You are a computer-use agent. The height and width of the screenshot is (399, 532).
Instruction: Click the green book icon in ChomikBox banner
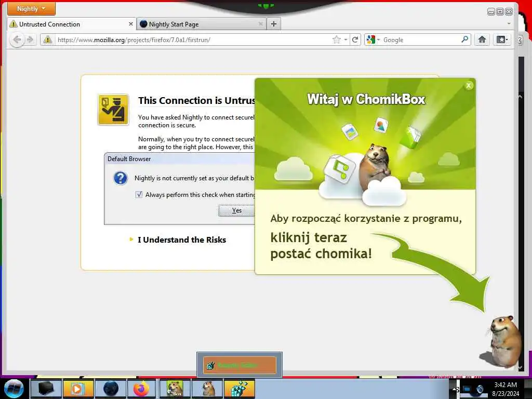point(410,137)
